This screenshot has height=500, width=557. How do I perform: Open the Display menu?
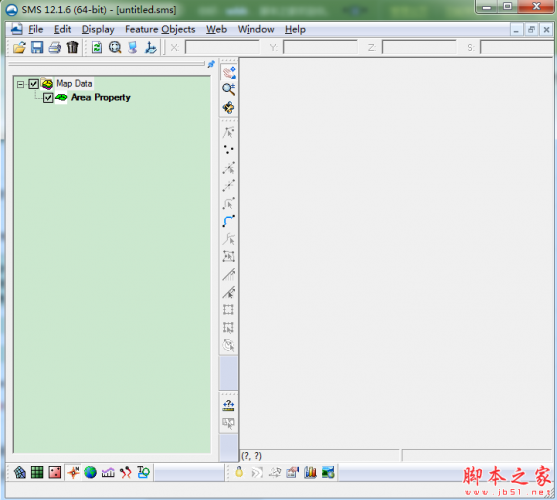[x=98, y=29]
